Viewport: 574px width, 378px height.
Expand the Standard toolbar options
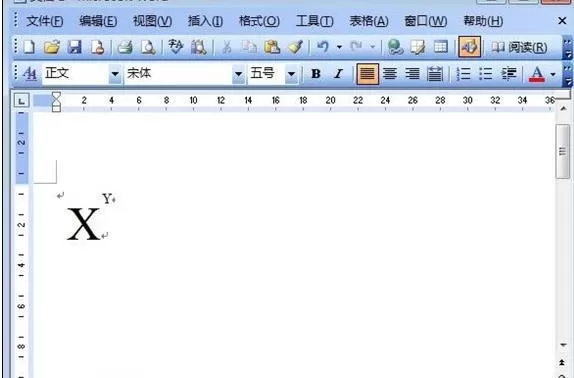pyautogui.click(x=567, y=48)
